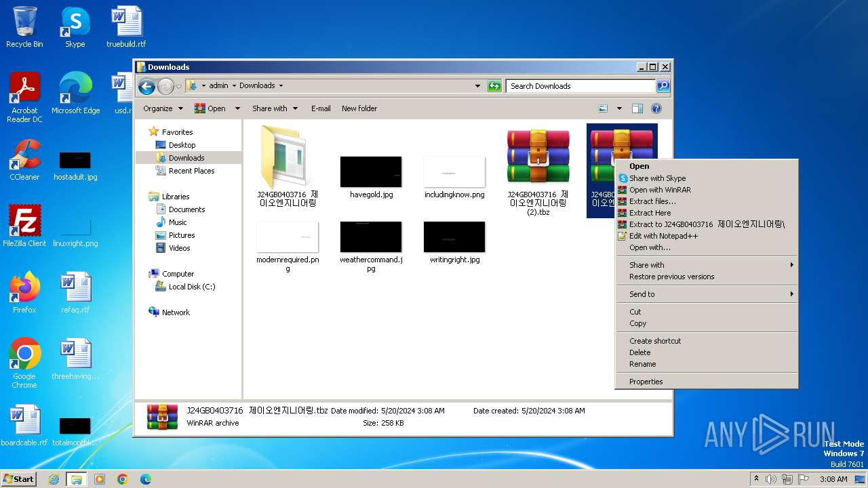The image size is (868, 488).
Task: Choose Extract files... option
Action: 706,201
